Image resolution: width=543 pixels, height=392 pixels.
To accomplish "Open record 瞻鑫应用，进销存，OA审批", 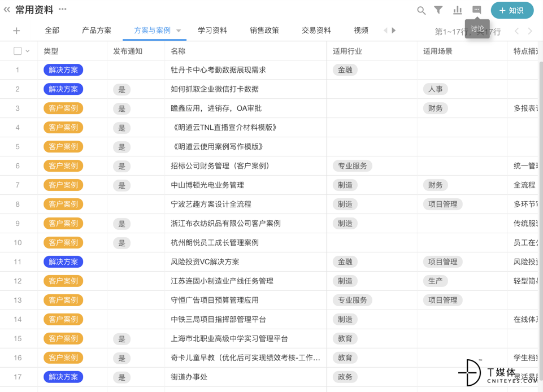I will [x=216, y=108].
